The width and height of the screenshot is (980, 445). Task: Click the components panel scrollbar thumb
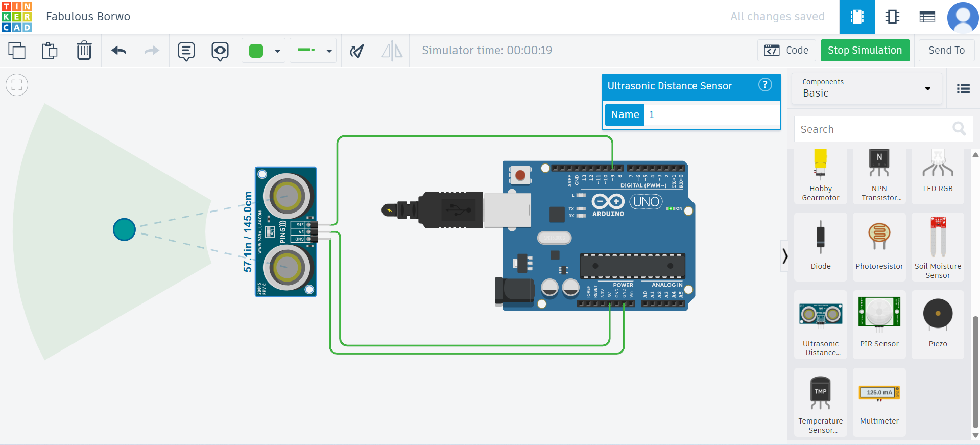[975, 372]
